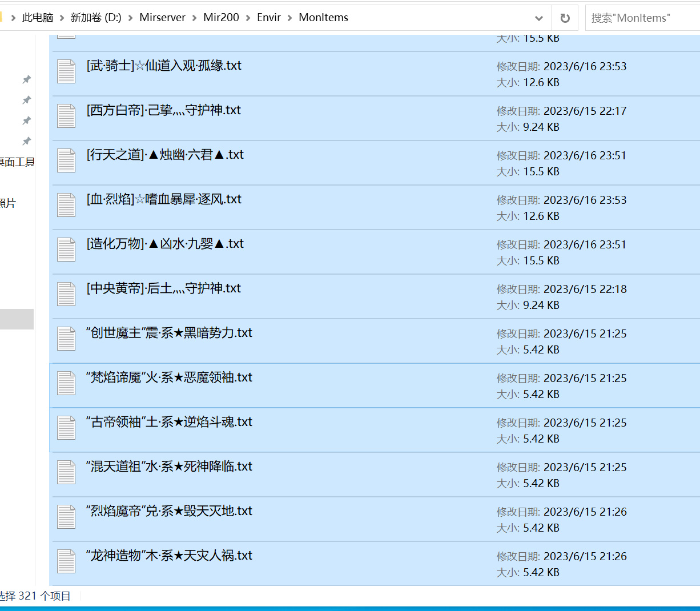Select file name "龙神造物"木·系★天灾人祸.txt
The image size is (700, 611).
point(169,556)
